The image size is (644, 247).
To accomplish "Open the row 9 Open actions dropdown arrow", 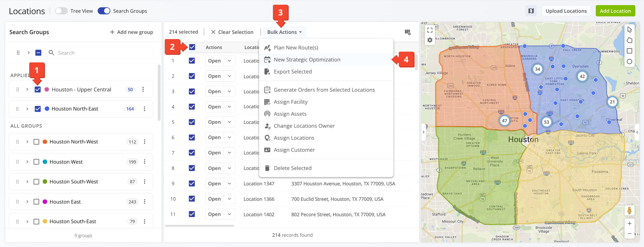I will 230,184.
